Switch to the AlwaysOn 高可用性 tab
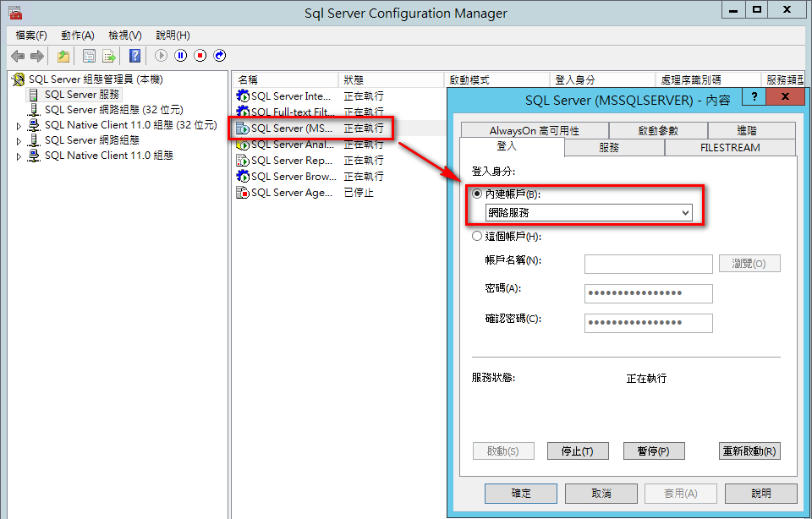Viewport: 812px width, 519px height. click(535, 130)
